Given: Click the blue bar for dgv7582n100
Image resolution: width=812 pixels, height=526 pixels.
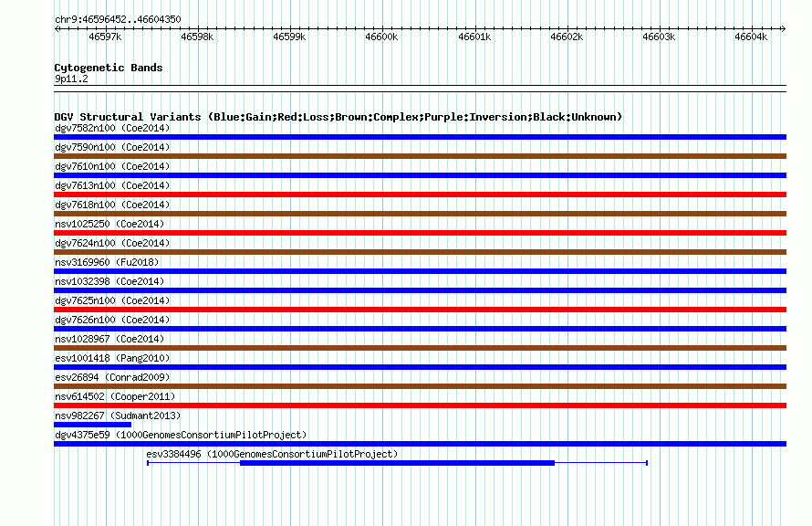Looking at the screenshot, I should tap(420, 137).
